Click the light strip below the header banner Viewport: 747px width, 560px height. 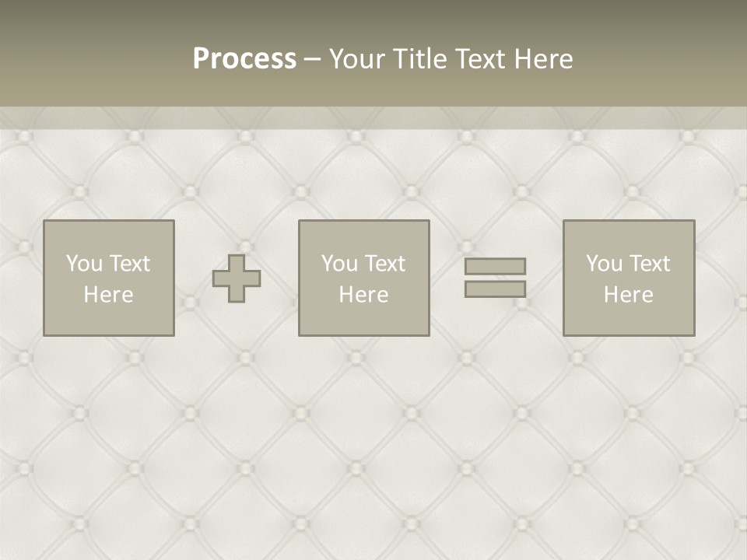pyautogui.click(x=373, y=118)
